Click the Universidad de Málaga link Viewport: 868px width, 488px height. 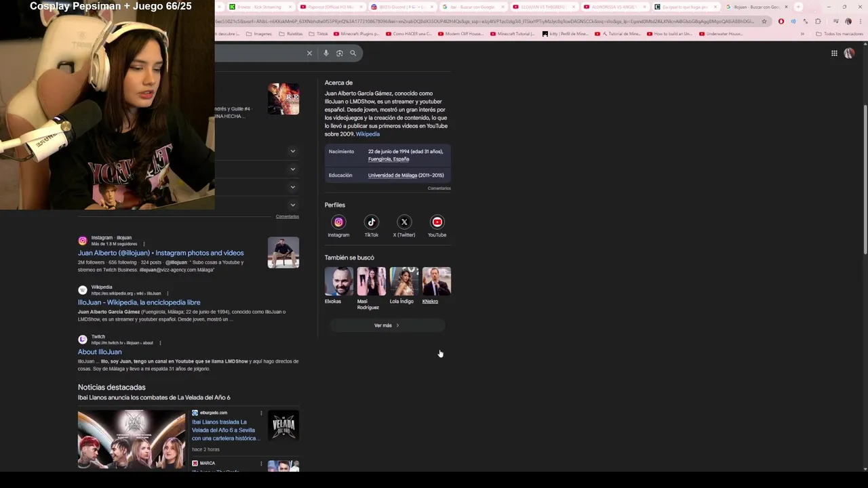(x=393, y=176)
